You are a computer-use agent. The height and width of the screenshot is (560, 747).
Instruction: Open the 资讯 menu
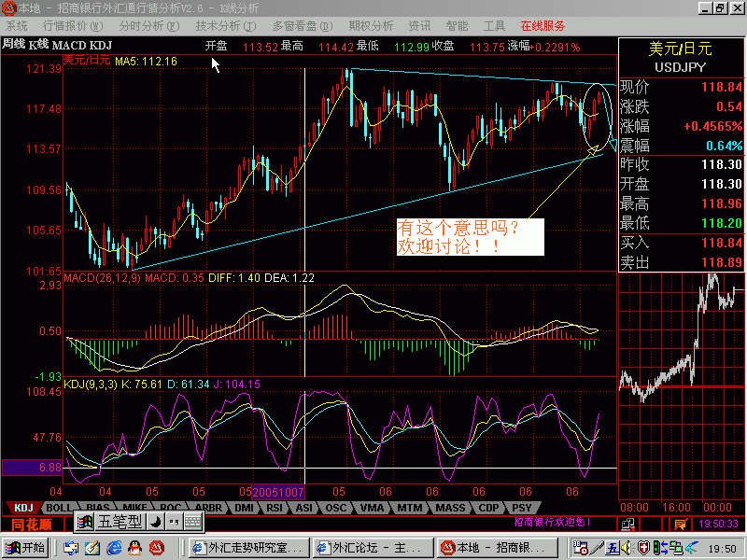[x=419, y=26]
